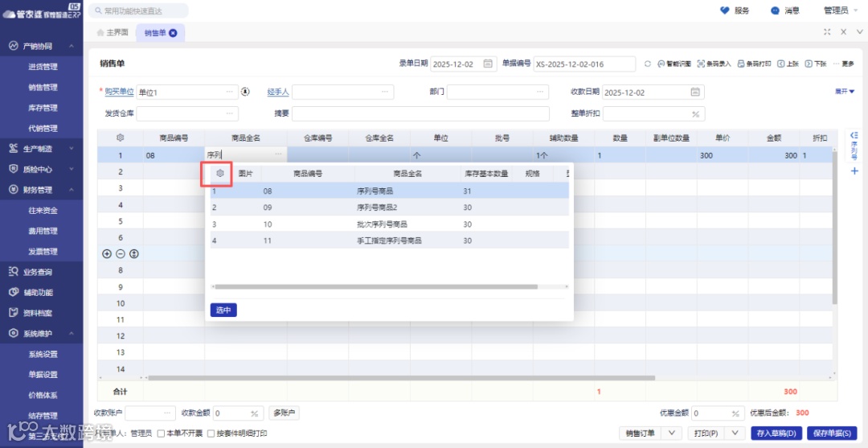Open 往来资金 in the sidebar

[43, 211]
